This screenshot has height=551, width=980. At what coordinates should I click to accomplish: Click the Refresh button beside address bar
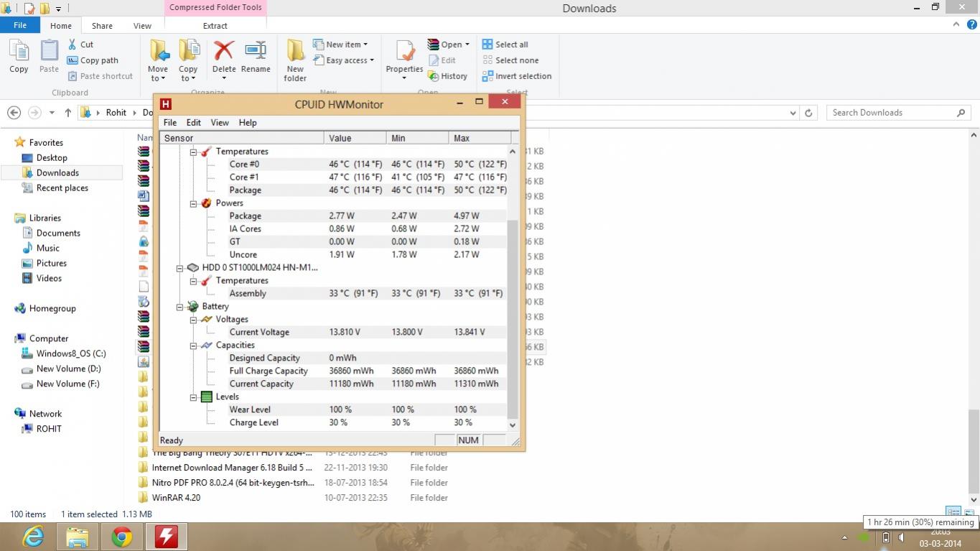[808, 113]
